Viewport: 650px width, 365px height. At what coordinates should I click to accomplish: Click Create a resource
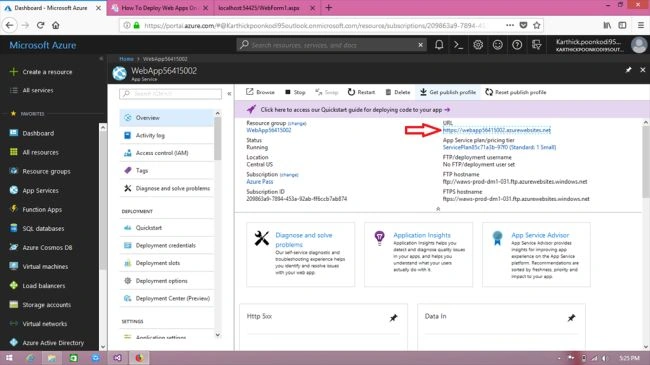coord(41,72)
